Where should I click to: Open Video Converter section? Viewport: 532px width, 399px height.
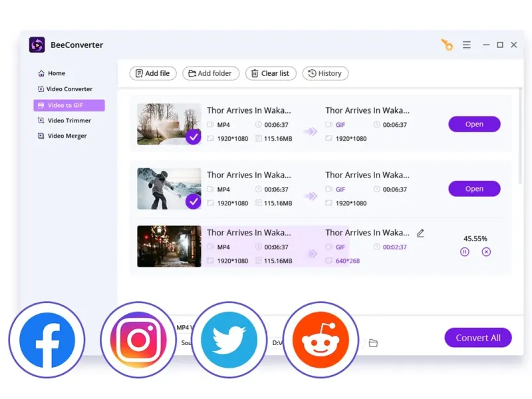point(65,89)
